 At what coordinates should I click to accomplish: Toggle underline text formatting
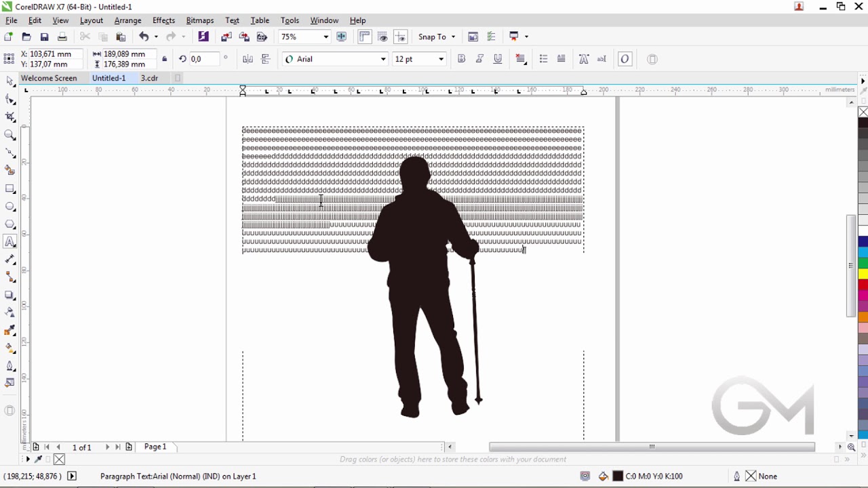[x=498, y=59]
